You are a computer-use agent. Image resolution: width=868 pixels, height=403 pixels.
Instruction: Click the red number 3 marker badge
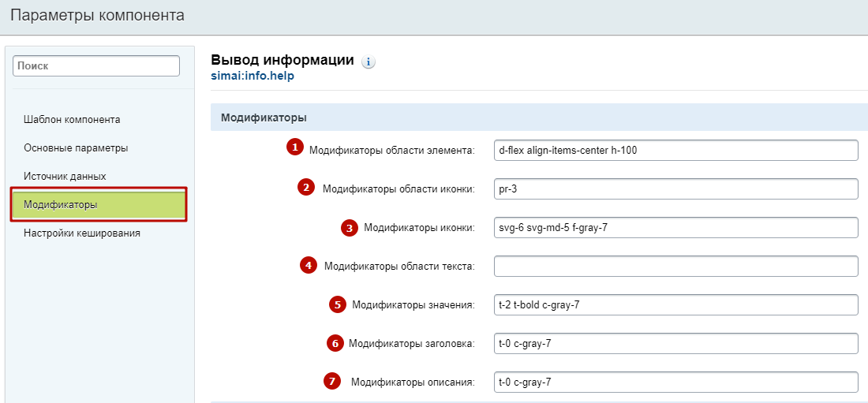[349, 227]
